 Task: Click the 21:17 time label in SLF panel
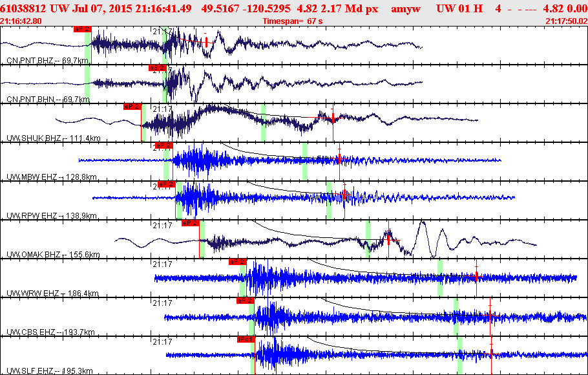point(162,341)
